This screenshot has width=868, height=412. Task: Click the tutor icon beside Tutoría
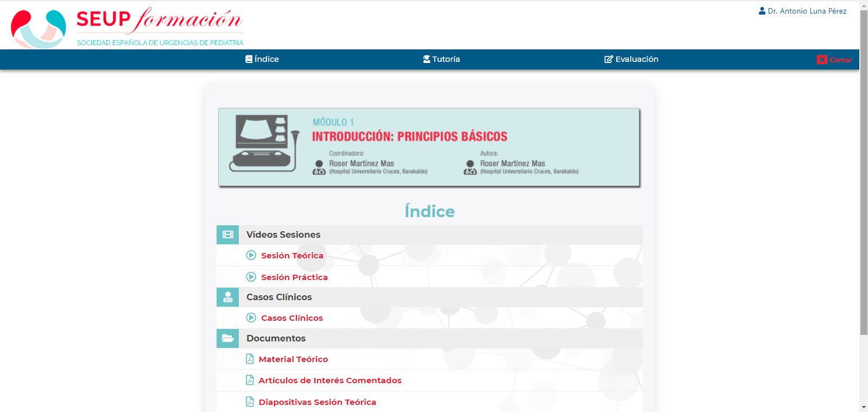pyautogui.click(x=427, y=59)
